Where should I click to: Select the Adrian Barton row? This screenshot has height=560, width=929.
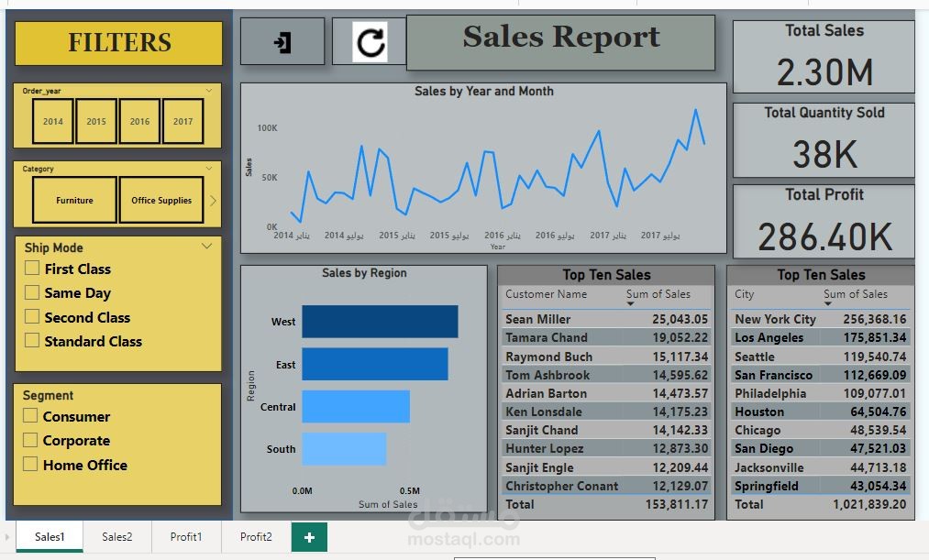(606, 393)
